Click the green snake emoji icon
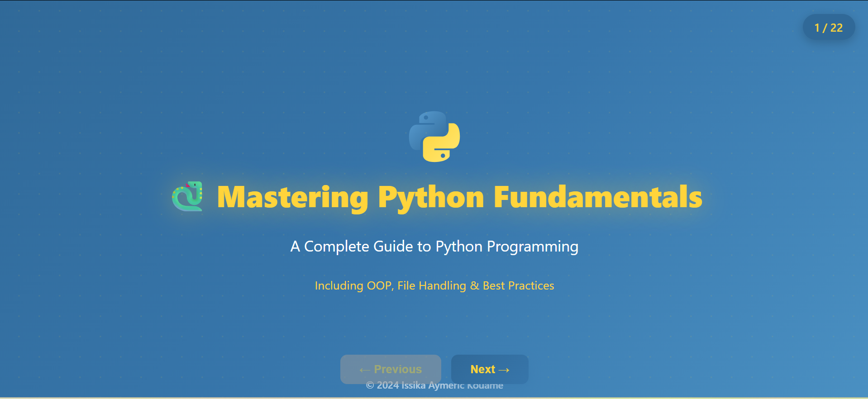This screenshot has height=399, width=868. pyautogui.click(x=187, y=196)
